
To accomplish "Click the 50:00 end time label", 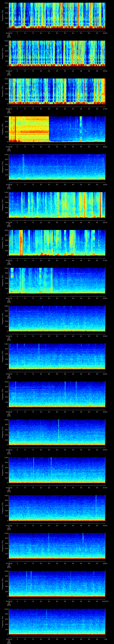I will coord(105,223).
